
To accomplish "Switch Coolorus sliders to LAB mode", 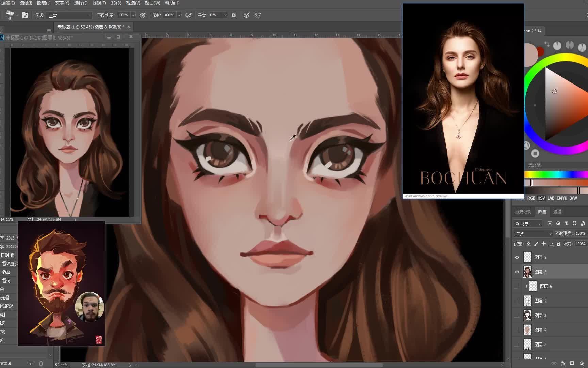I will (551, 198).
